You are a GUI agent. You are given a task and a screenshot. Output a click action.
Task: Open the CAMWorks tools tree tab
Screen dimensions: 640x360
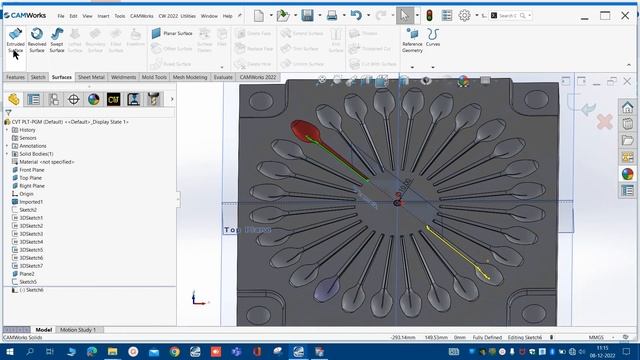153,99
